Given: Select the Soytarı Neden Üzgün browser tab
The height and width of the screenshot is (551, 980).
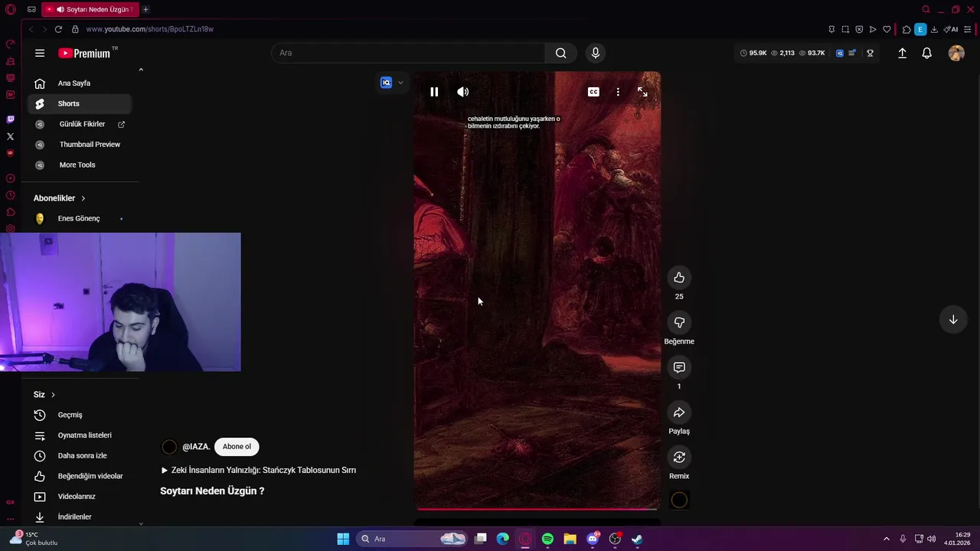Looking at the screenshot, I should click(x=90, y=9).
